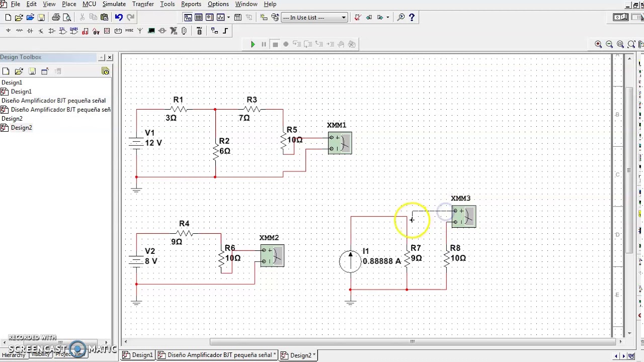Click Find Examples magnifier icon
Viewport: 644px width, 362px height.
[401, 18]
